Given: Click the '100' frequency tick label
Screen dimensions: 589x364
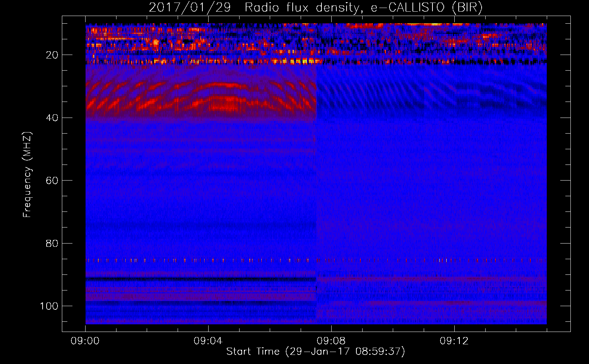Looking at the screenshot, I should pyautogui.click(x=49, y=306).
